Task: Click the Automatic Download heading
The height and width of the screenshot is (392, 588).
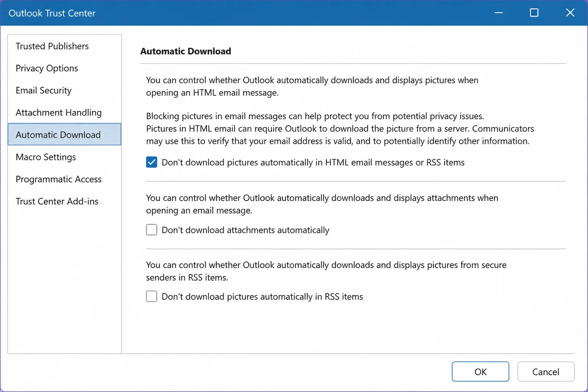Action: click(186, 51)
